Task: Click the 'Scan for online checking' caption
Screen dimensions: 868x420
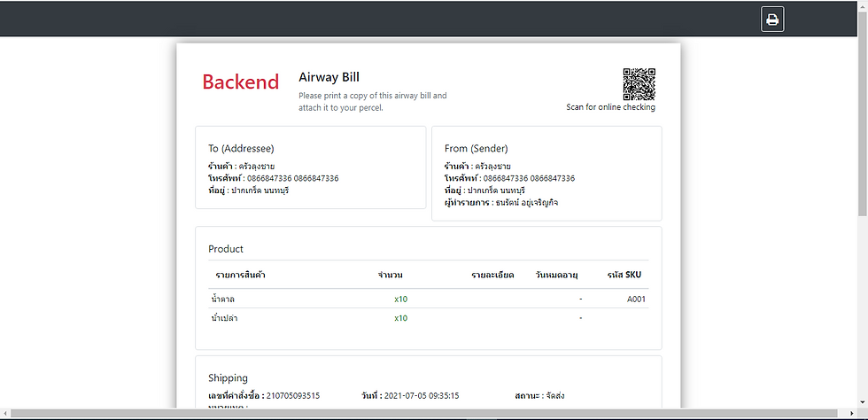Action: [610, 107]
